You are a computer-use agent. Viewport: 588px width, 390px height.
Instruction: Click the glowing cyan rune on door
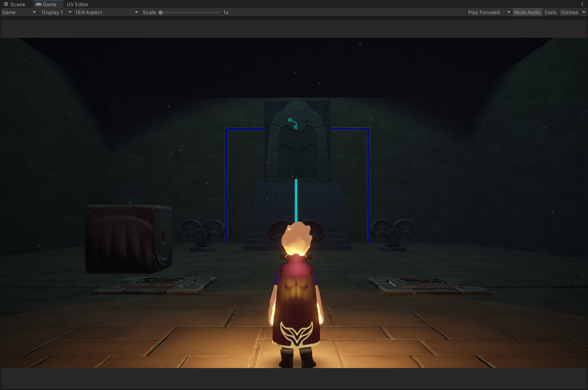293,123
